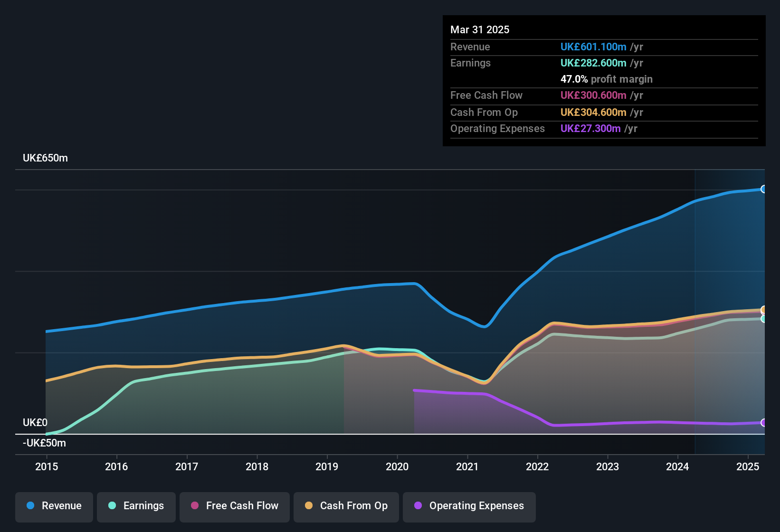Select the orange Cash From Op dot icon
This screenshot has width=780, height=532.
[x=309, y=506]
